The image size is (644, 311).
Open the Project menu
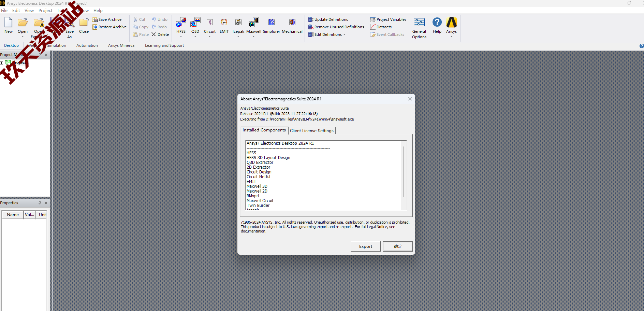pos(45,11)
